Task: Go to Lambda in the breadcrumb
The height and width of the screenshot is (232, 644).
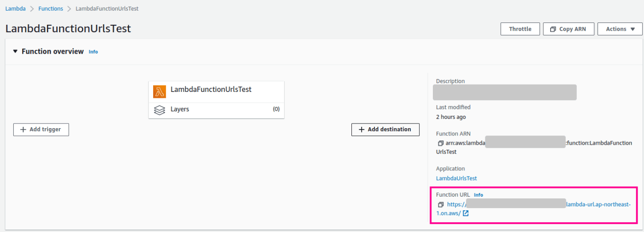Action: [x=16, y=9]
